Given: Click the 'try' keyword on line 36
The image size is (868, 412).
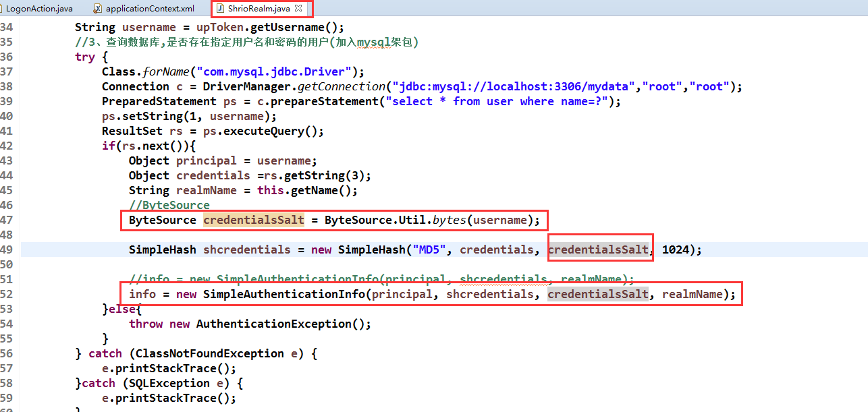Looking at the screenshot, I should (x=85, y=57).
